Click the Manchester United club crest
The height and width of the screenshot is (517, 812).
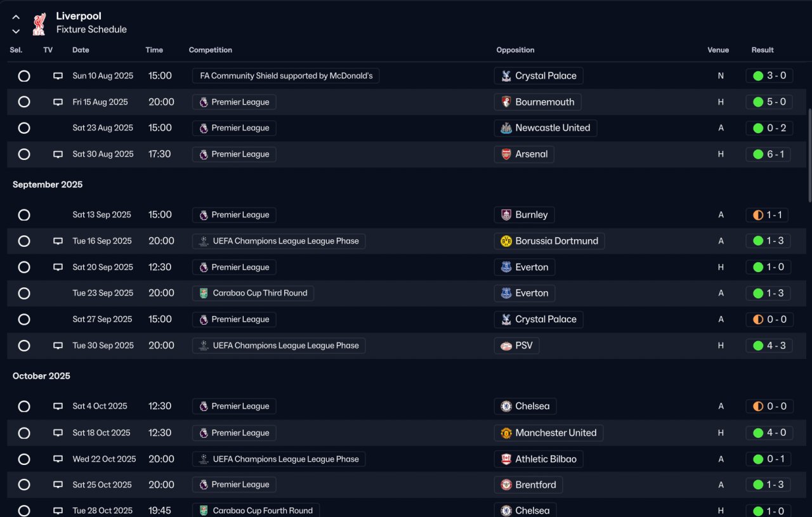pyautogui.click(x=506, y=433)
